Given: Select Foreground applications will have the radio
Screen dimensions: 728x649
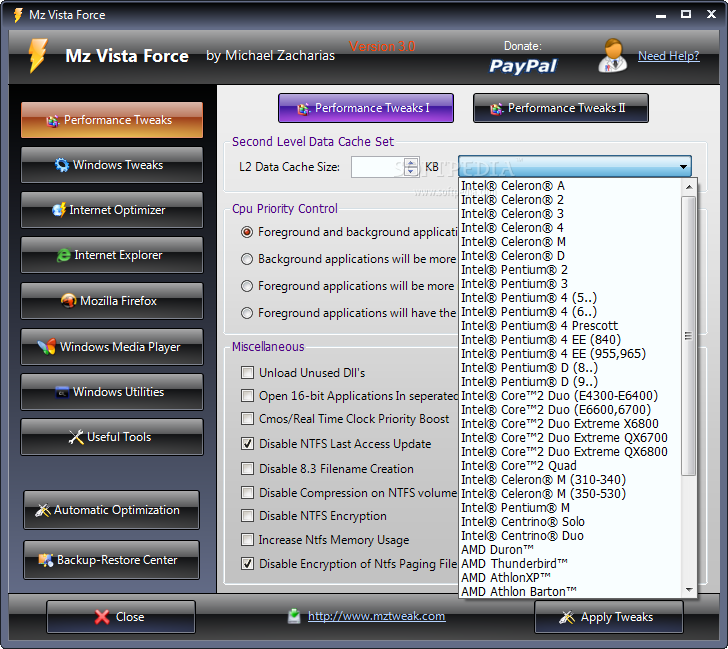Looking at the screenshot, I should point(247,313).
